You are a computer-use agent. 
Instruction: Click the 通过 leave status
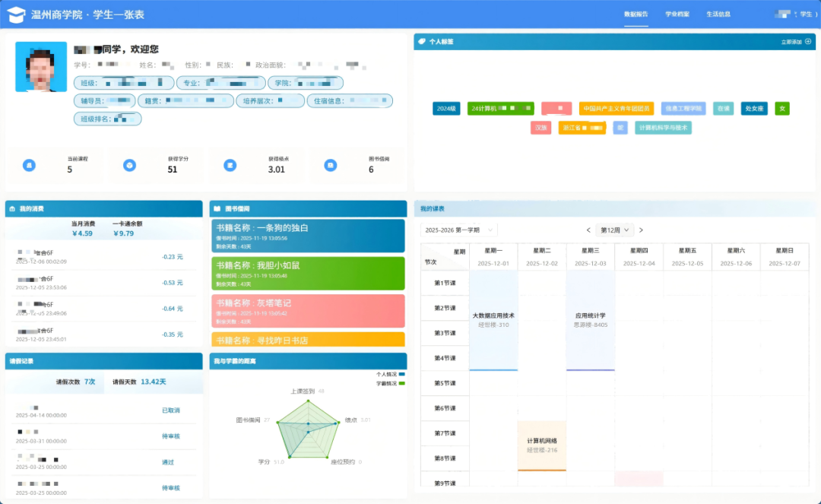pos(167,462)
